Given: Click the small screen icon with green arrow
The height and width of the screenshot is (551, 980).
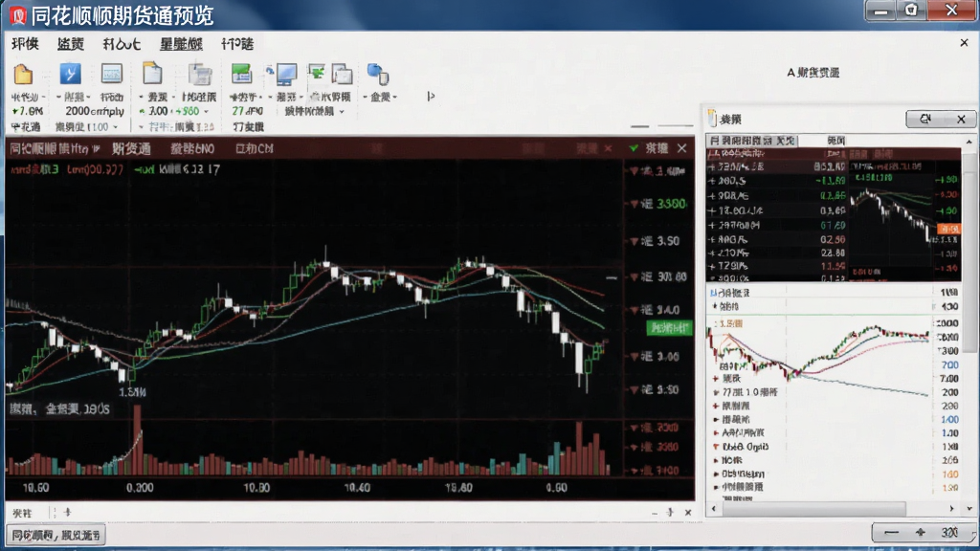Looking at the screenshot, I should 316,73.
